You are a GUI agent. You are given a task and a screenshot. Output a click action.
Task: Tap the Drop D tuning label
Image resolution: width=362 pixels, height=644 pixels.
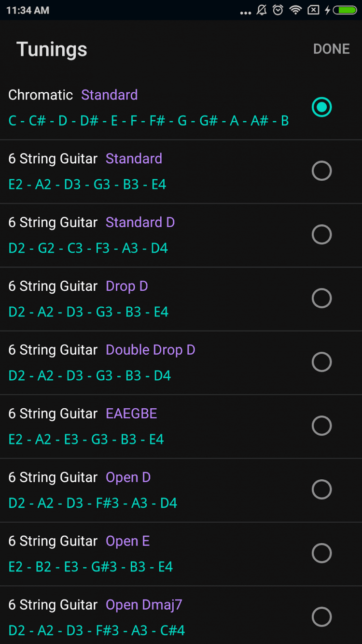tap(126, 286)
